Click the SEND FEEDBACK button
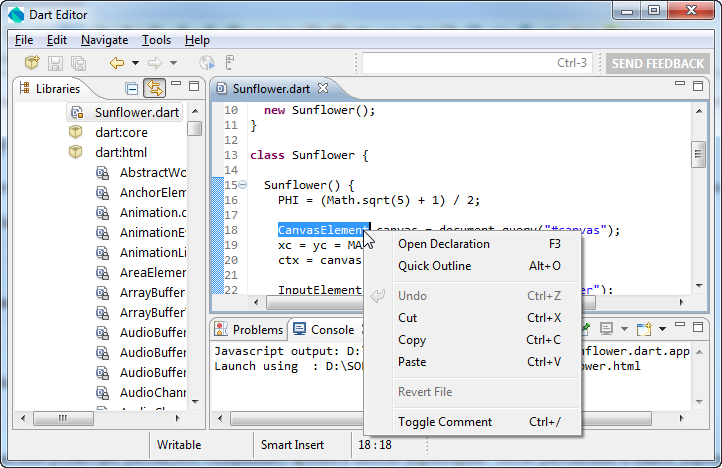Screen dimensions: 722x468 point(658,64)
